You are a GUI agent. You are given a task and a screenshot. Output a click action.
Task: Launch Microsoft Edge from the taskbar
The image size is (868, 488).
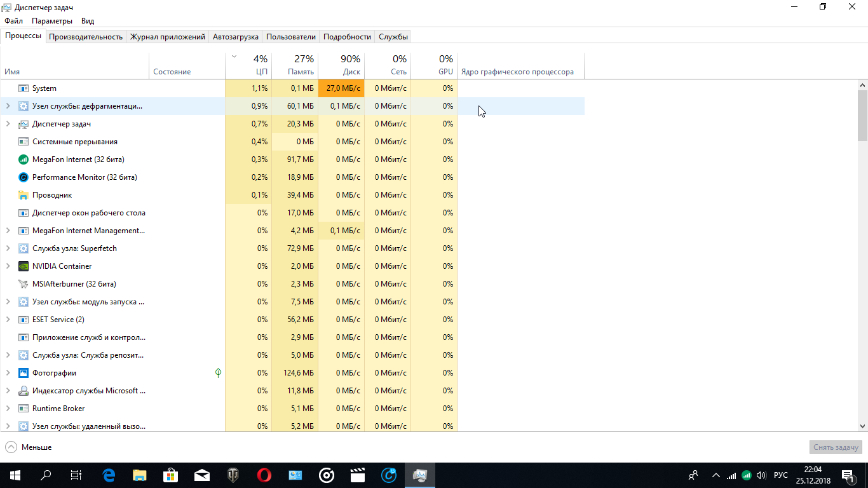109,475
